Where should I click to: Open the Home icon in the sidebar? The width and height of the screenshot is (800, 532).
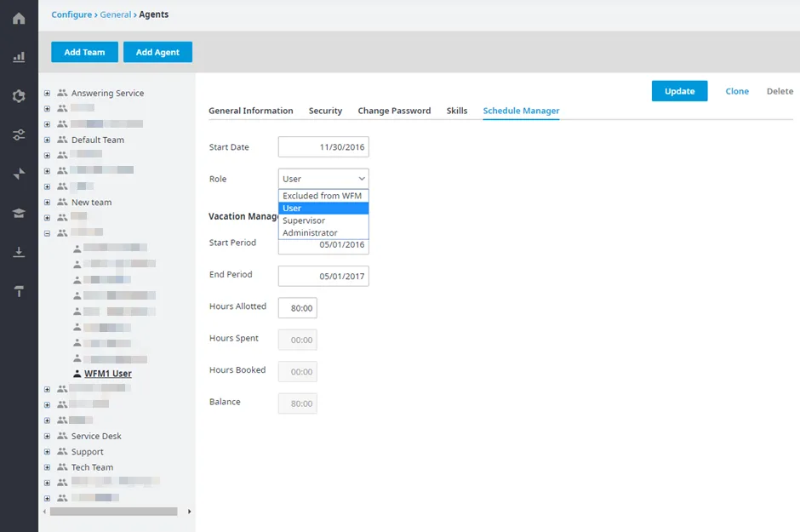(x=19, y=19)
